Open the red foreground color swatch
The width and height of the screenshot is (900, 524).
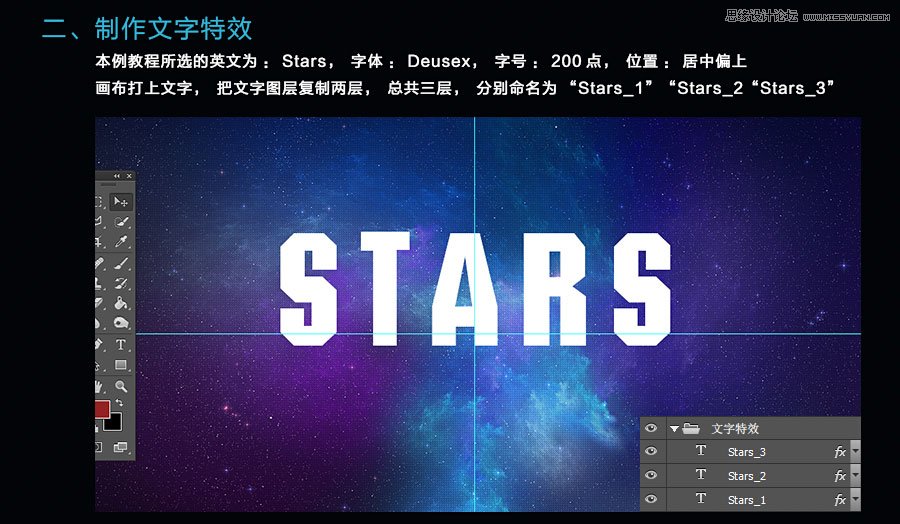point(102,409)
